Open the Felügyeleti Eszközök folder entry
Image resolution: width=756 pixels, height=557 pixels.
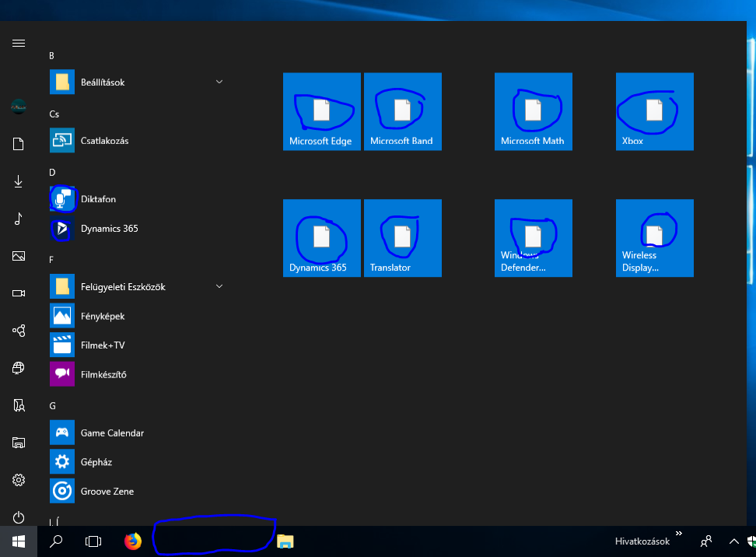pos(137,286)
